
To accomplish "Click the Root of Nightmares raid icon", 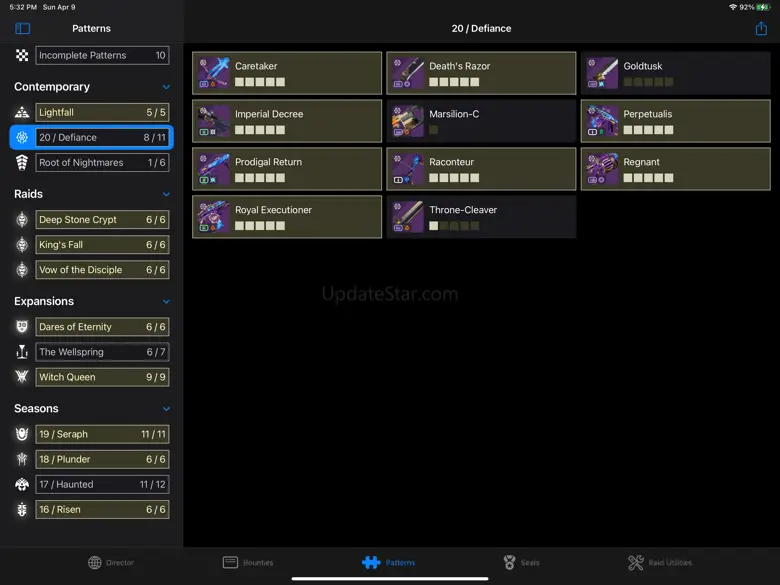I will point(22,163).
